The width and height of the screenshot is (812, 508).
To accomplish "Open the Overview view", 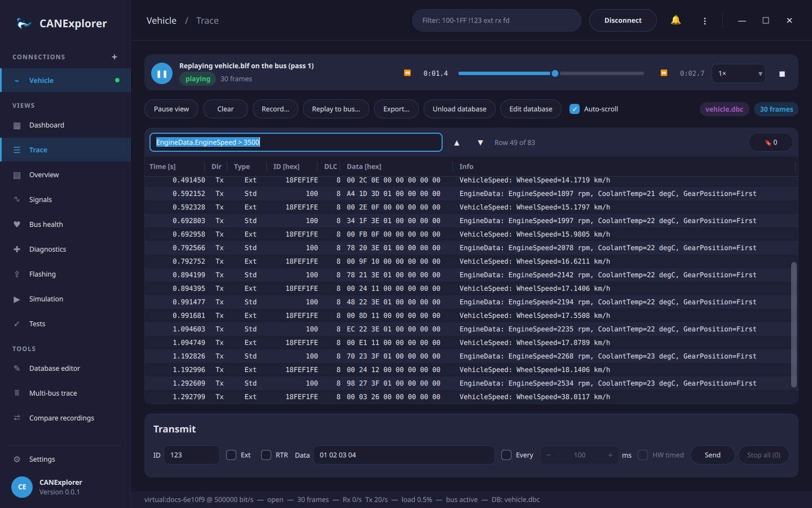I will [65, 175].
